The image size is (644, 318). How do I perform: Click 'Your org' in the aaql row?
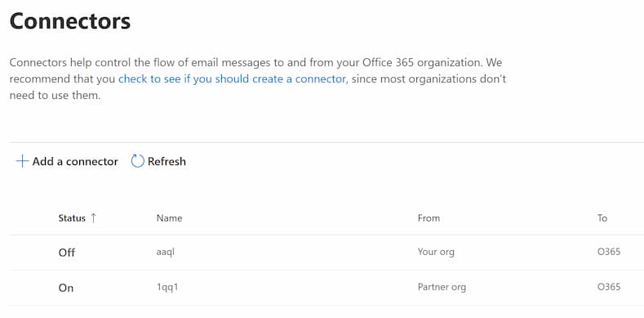(436, 252)
